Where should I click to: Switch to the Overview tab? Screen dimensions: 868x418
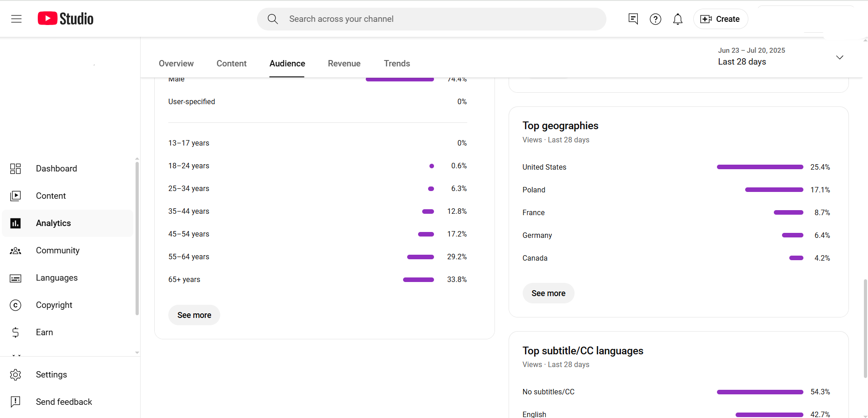(x=176, y=64)
